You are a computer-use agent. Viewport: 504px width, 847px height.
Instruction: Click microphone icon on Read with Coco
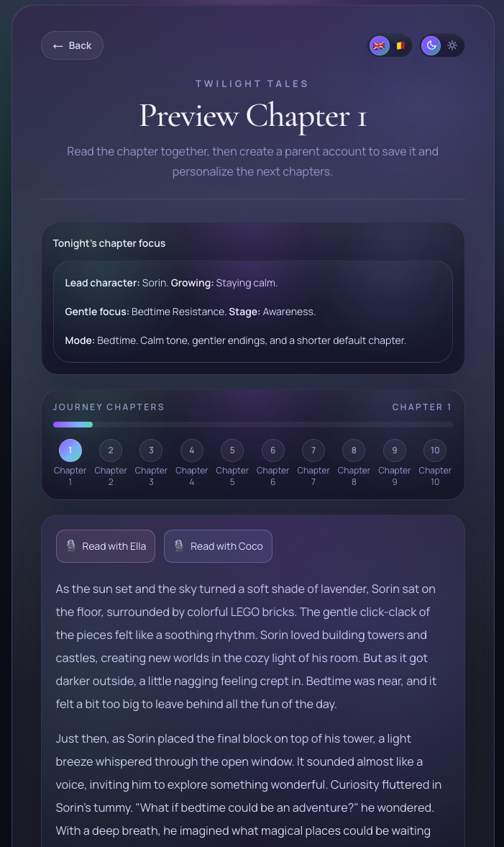(179, 545)
